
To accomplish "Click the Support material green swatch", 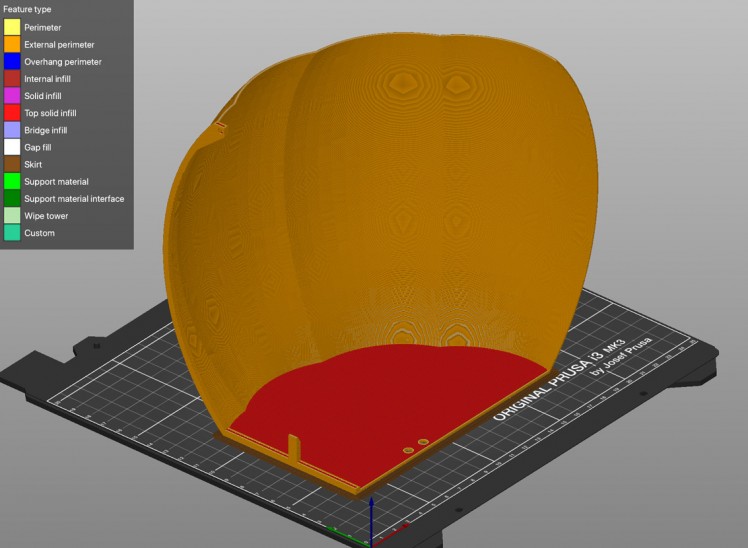I will click(12, 182).
